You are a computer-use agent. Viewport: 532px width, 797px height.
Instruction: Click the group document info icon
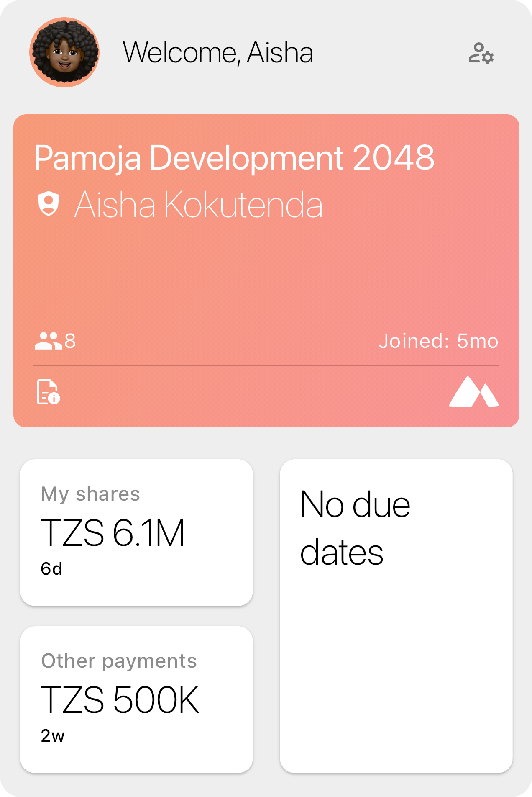pyautogui.click(x=48, y=392)
